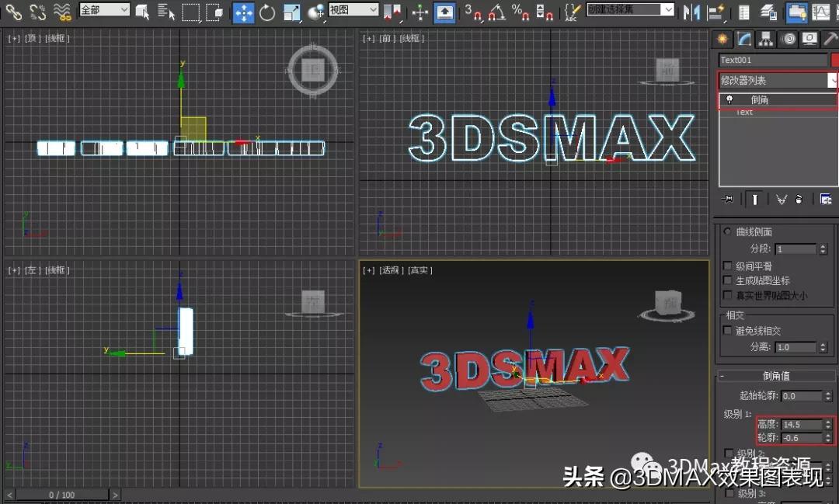Click the Mirror tool icon

click(691, 11)
